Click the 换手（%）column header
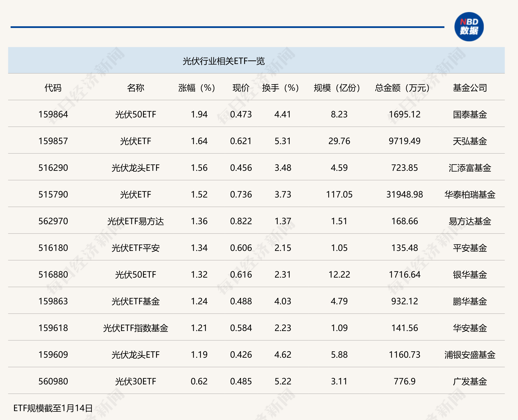This screenshot has width=518, height=420. pyautogui.click(x=279, y=88)
